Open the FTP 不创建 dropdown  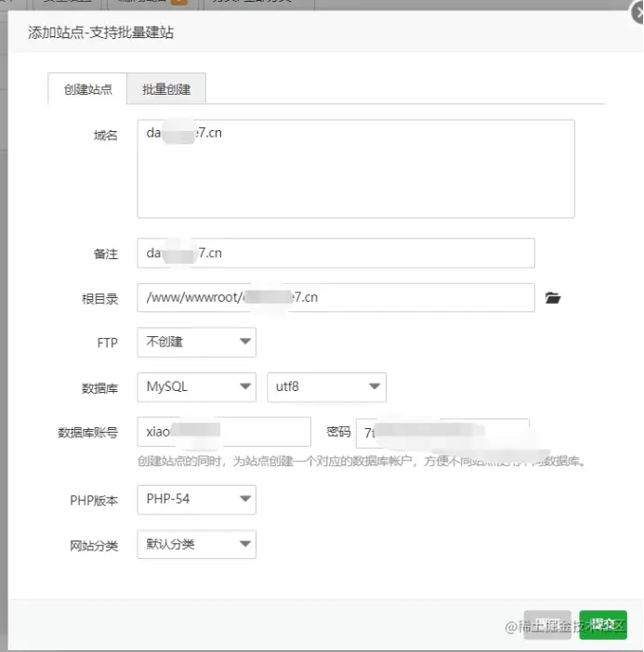pyautogui.click(x=196, y=342)
